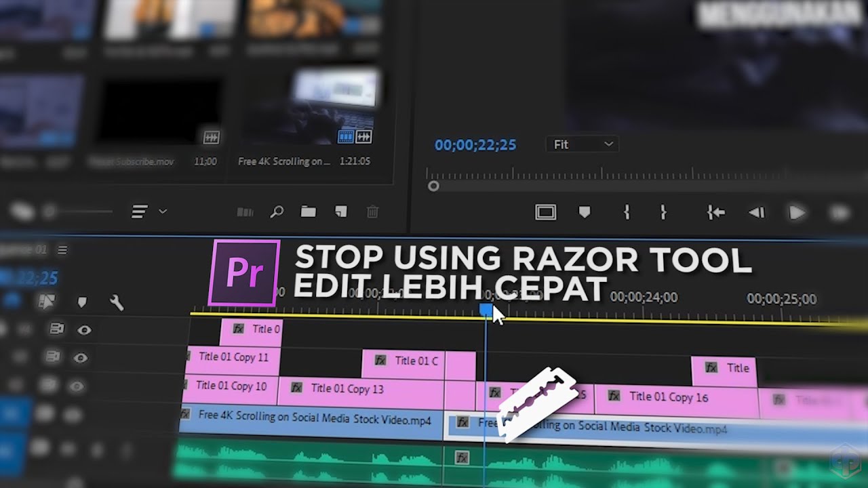
Task: Create a New Bin with folder icon
Action: (309, 212)
